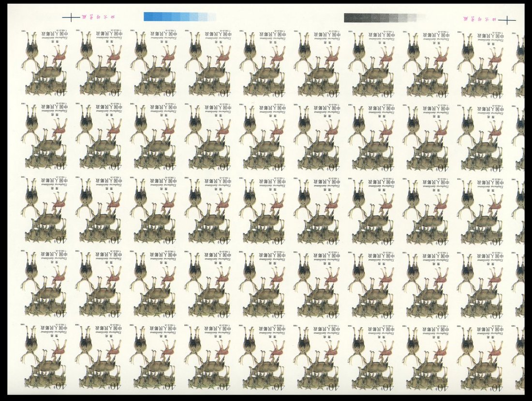This screenshot has width=532, height=401.
Task: Select the first stamp in the second row
Action: (x=44, y=137)
